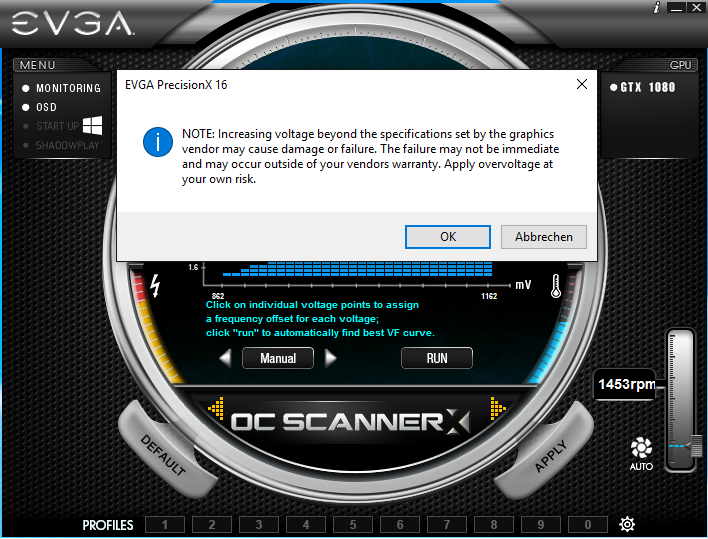The height and width of the screenshot is (539, 708).
Task: Select profile slot 9
Action: coord(540,525)
